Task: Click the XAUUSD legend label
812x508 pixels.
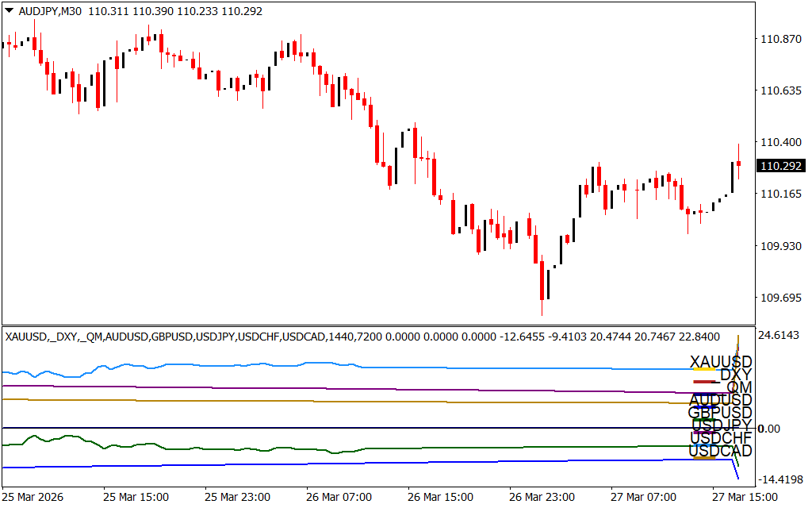Action: [720, 362]
